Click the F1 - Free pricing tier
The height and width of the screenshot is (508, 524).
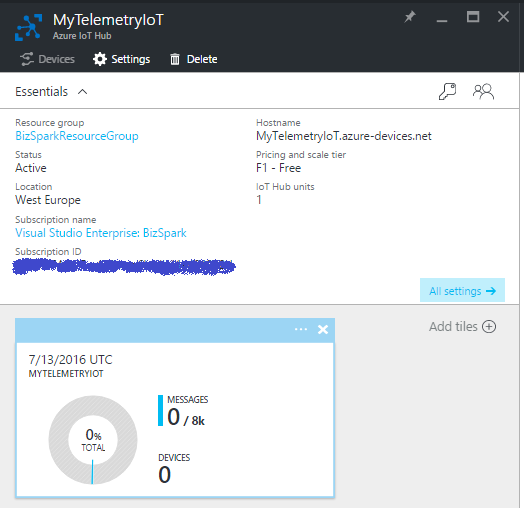click(278, 168)
